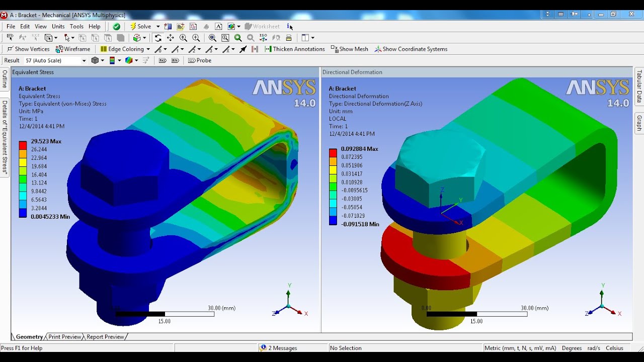This screenshot has width=644, height=362.
Task: Click 'Metric (mm, t, N, s, mV, mA)' in status bar
Action: 520,348
